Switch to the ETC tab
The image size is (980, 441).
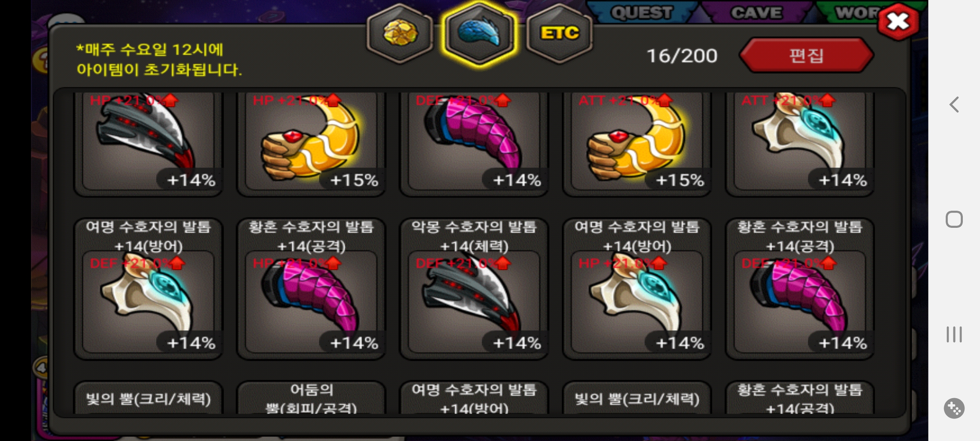559,33
